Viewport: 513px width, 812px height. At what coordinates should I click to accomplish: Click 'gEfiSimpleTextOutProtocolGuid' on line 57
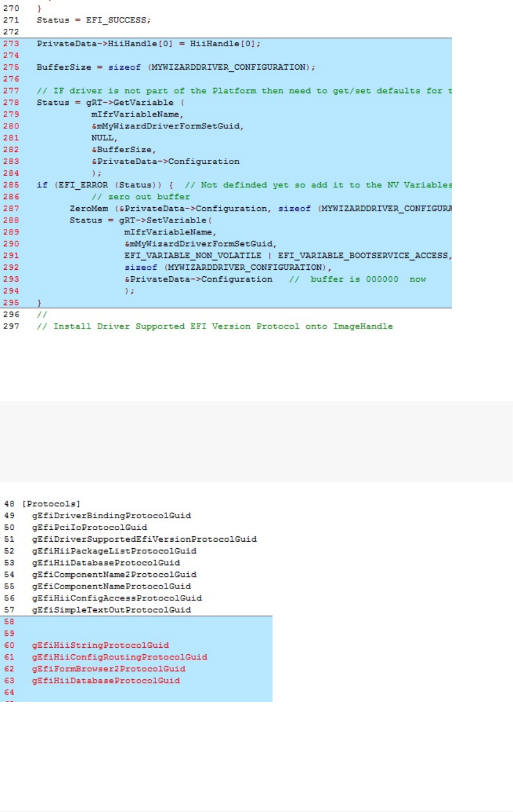point(112,610)
